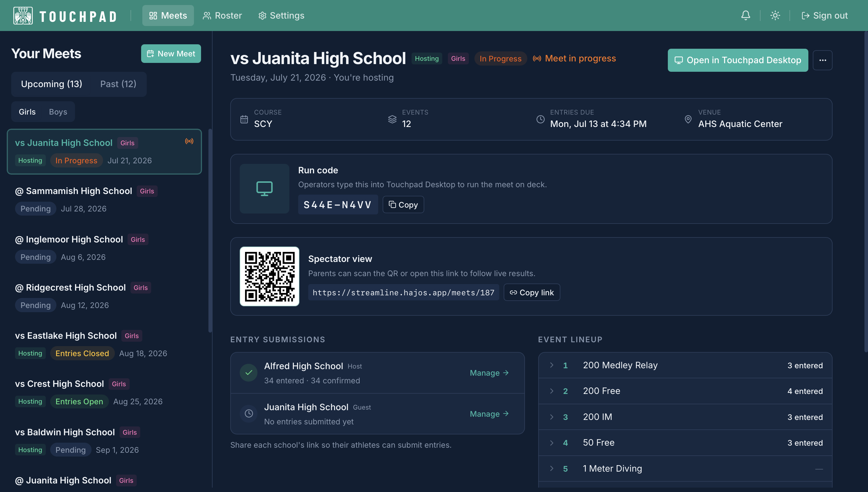Manage Alfred High School entries
Image resolution: width=868 pixels, height=492 pixels.
point(489,373)
